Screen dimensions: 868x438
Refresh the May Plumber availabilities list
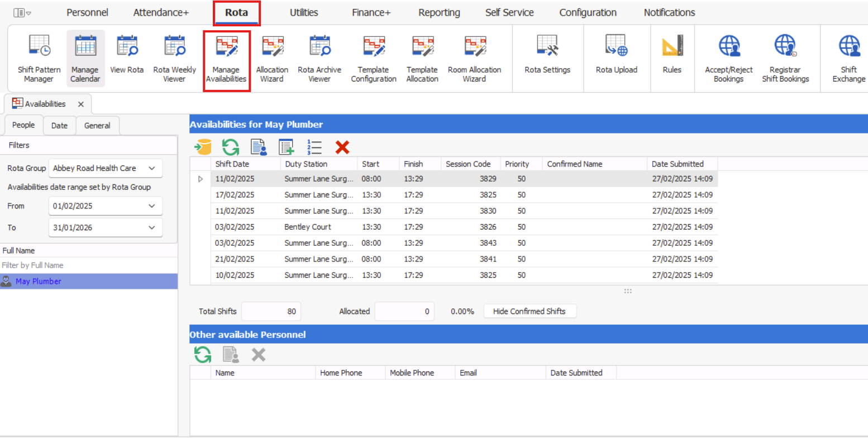230,147
